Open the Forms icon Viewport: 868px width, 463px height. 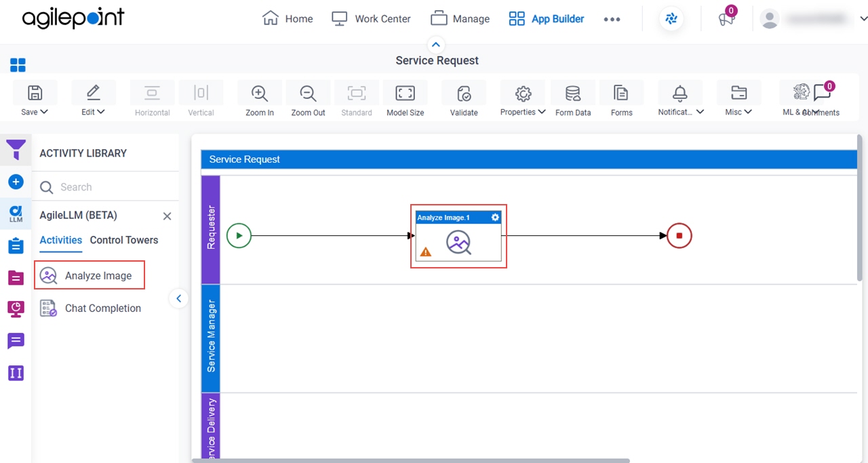[x=620, y=93]
